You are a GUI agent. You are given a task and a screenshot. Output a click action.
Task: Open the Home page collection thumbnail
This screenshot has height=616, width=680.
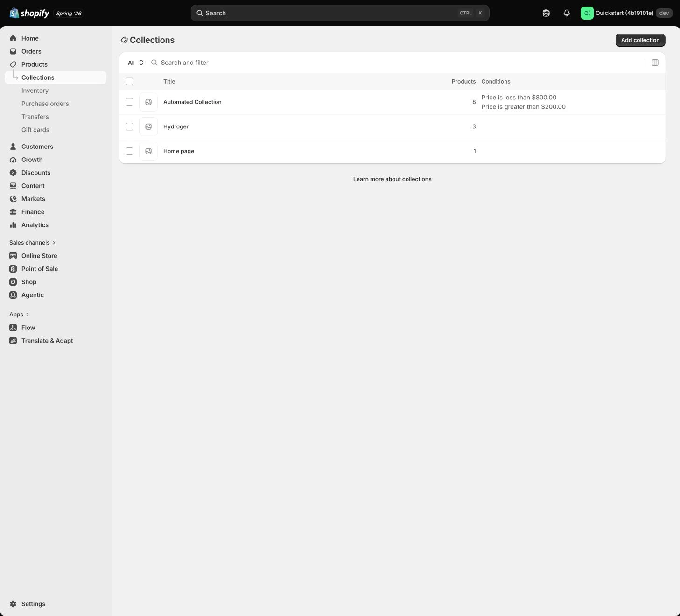(x=148, y=151)
